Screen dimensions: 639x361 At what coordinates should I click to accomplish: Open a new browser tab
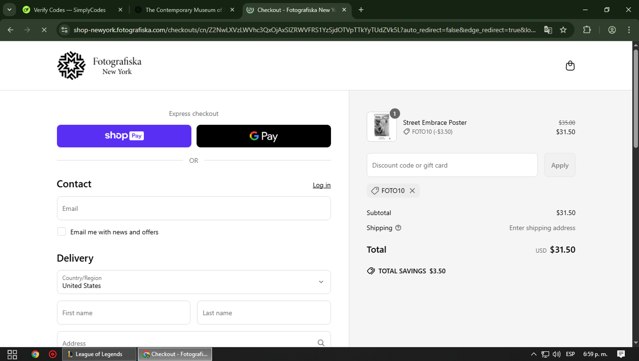pos(361,10)
